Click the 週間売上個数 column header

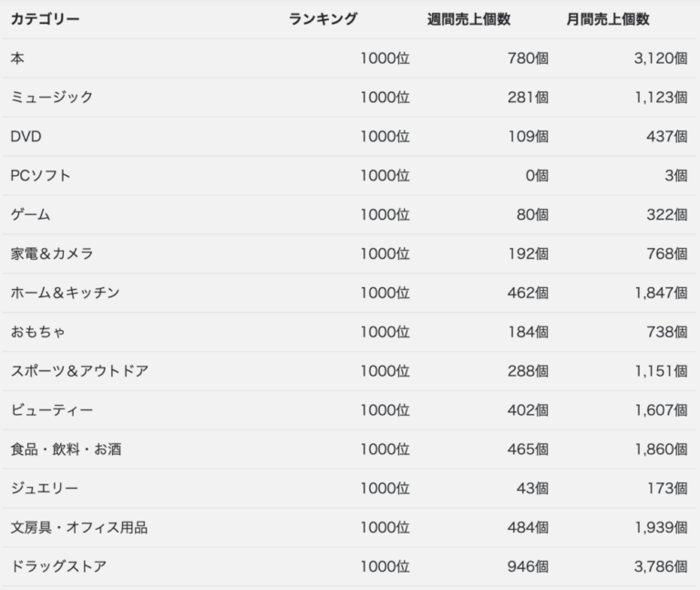click(x=468, y=19)
